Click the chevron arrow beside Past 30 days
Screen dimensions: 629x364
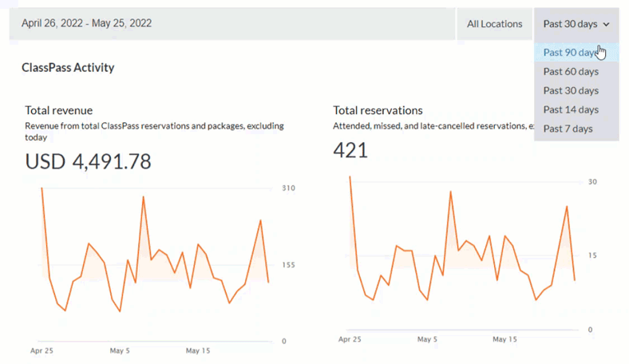(x=607, y=25)
